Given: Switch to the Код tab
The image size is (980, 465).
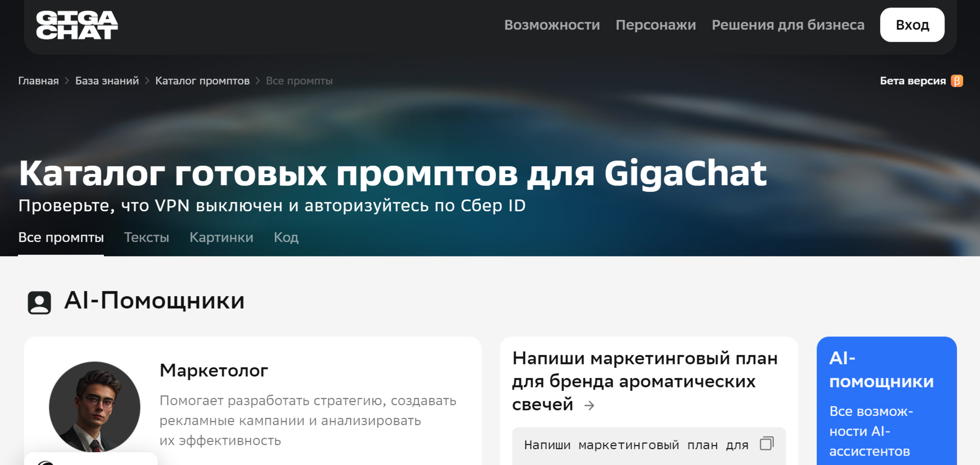Looking at the screenshot, I should click(286, 237).
